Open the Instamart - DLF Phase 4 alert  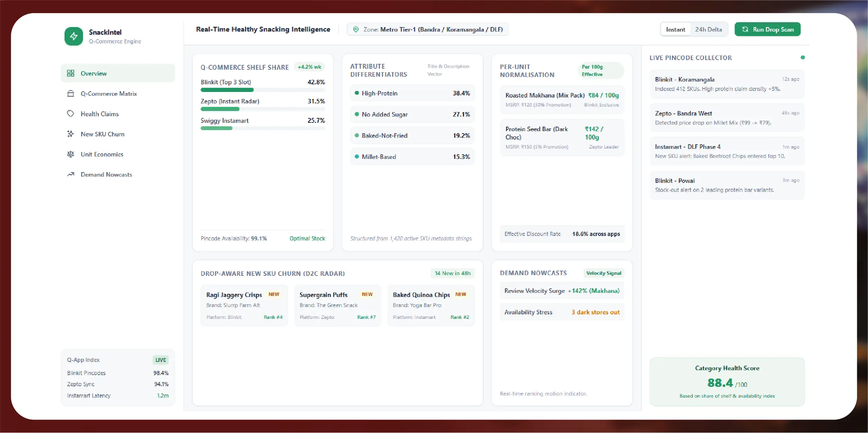pyautogui.click(x=727, y=151)
